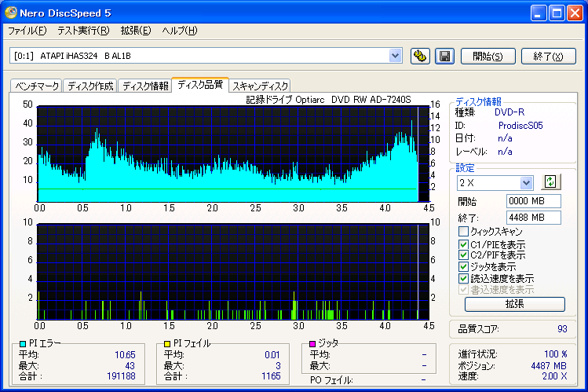Click the PI error total 191188

[x=121, y=376]
